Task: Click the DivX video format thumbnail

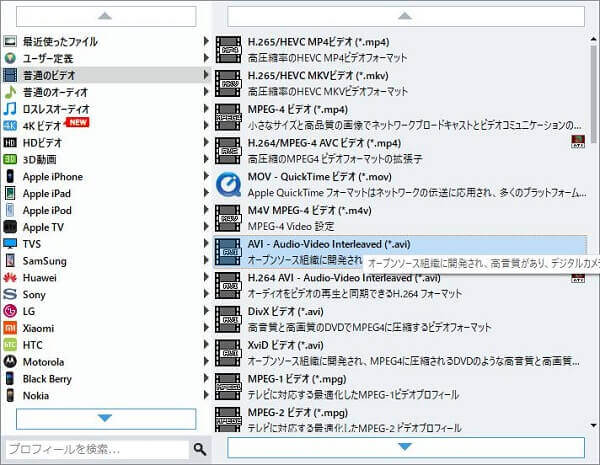Action: pos(228,319)
